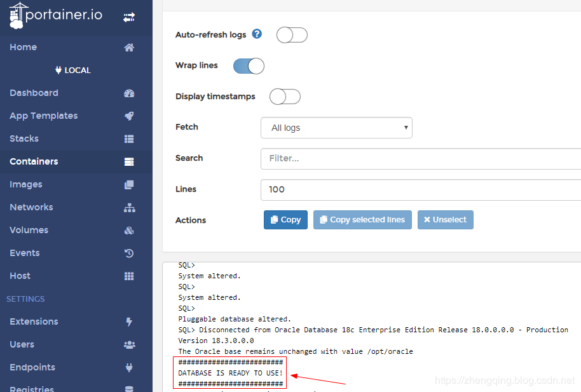Click the Host grid icon
This screenshot has width=581, height=392.
pyautogui.click(x=129, y=276)
